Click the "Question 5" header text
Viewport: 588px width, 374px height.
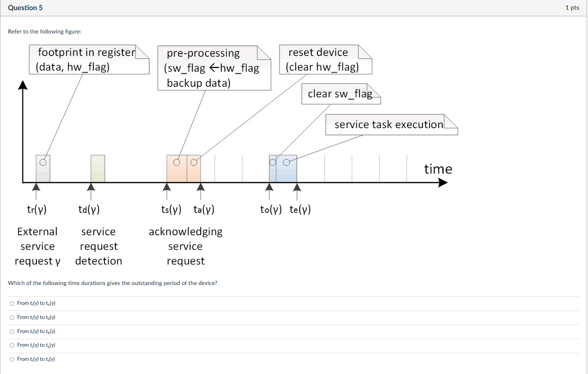pos(25,7)
